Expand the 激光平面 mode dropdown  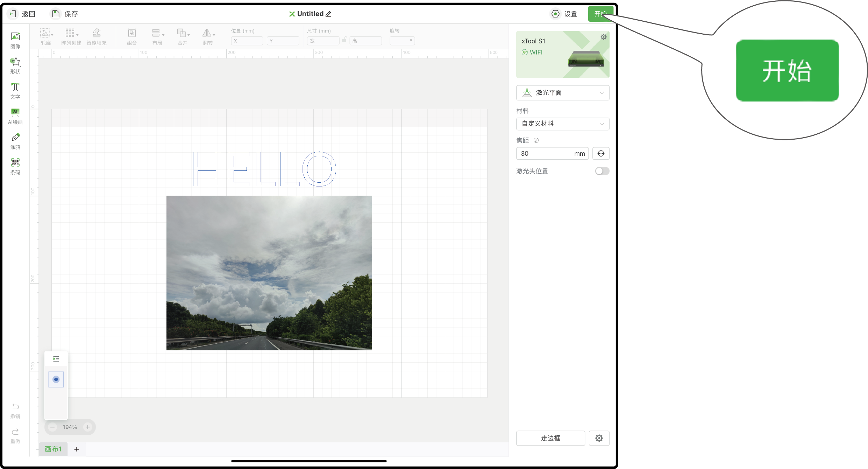[563, 93]
